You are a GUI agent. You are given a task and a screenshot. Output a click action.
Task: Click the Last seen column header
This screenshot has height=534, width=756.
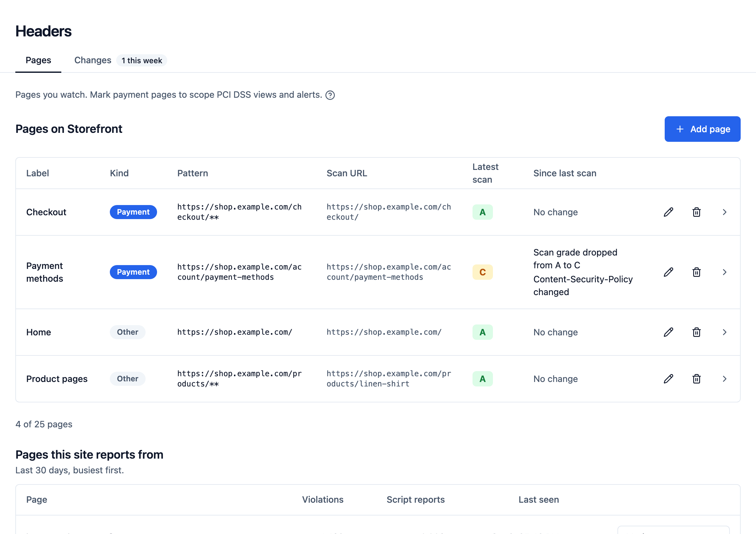[x=539, y=500]
